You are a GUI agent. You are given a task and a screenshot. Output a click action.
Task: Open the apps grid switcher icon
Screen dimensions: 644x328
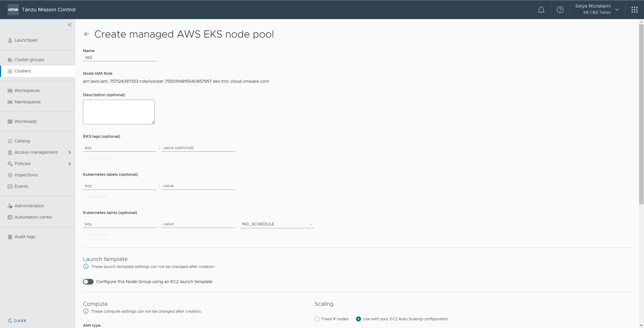pos(634,10)
